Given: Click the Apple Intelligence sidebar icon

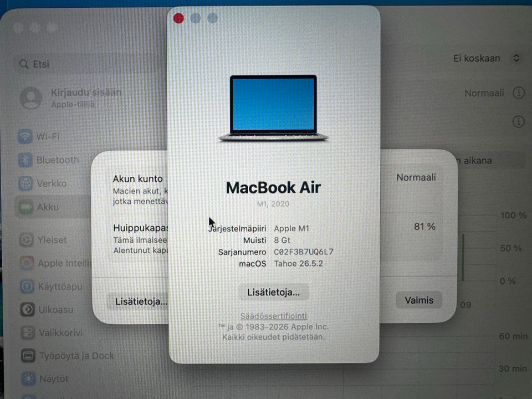Looking at the screenshot, I should [x=27, y=263].
